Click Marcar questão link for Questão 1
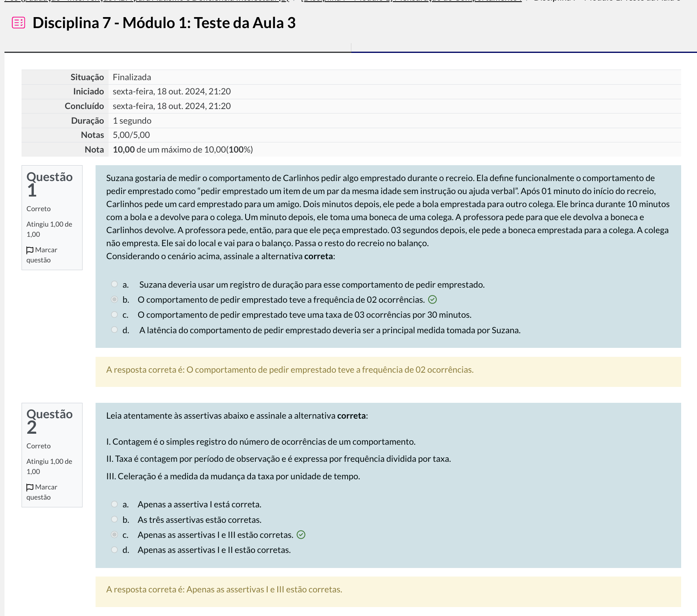The width and height of the screenshot is (697, 616). coord(42,255)
